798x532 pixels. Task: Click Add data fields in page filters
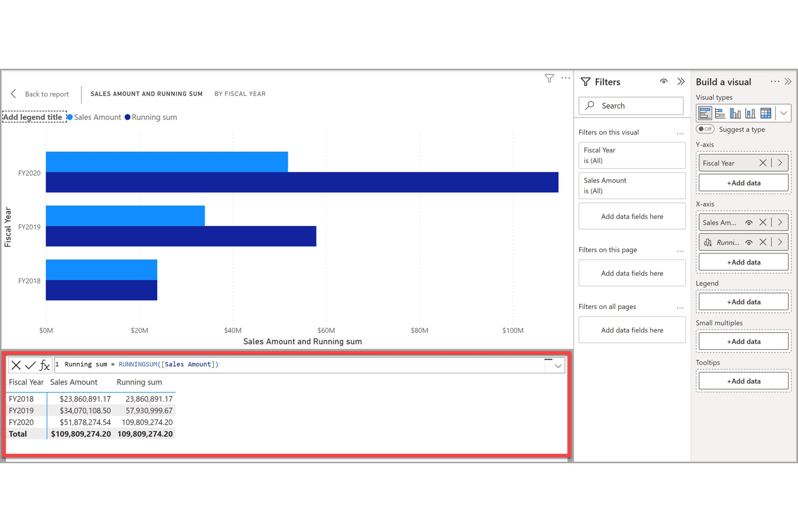coord(632,273)
